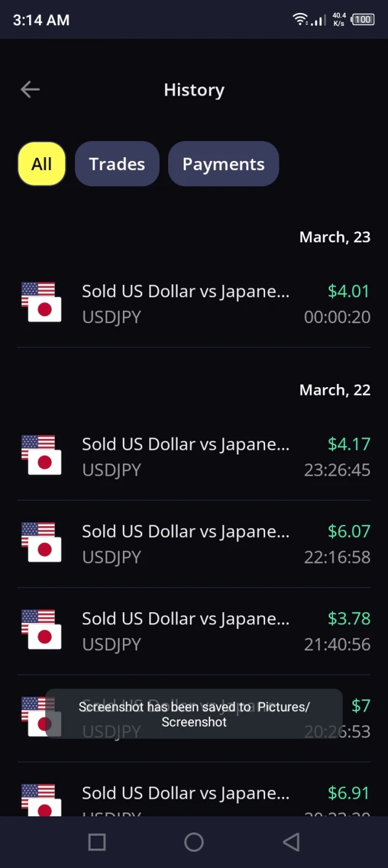Screen dimensions: 388x868
Task: Switch to the Trades tab
Action: pos(117,164)
